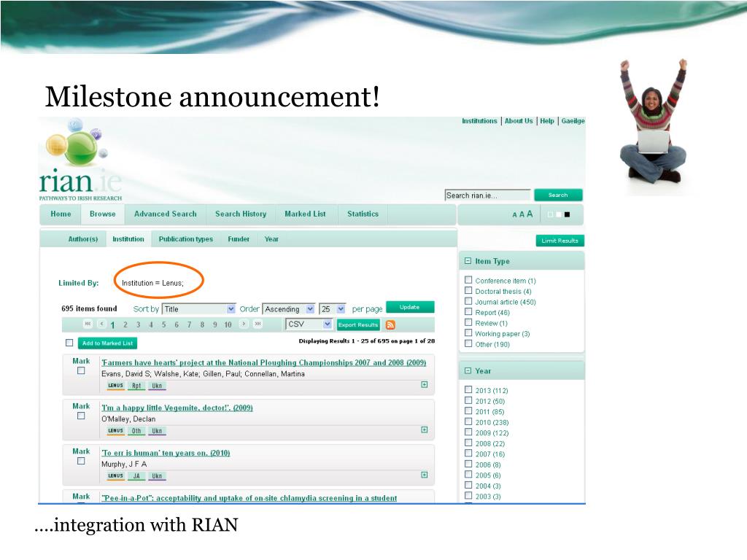Click Ukn badge on To err is human record
This screenshot has height=560, width=747.
point(157,476)
